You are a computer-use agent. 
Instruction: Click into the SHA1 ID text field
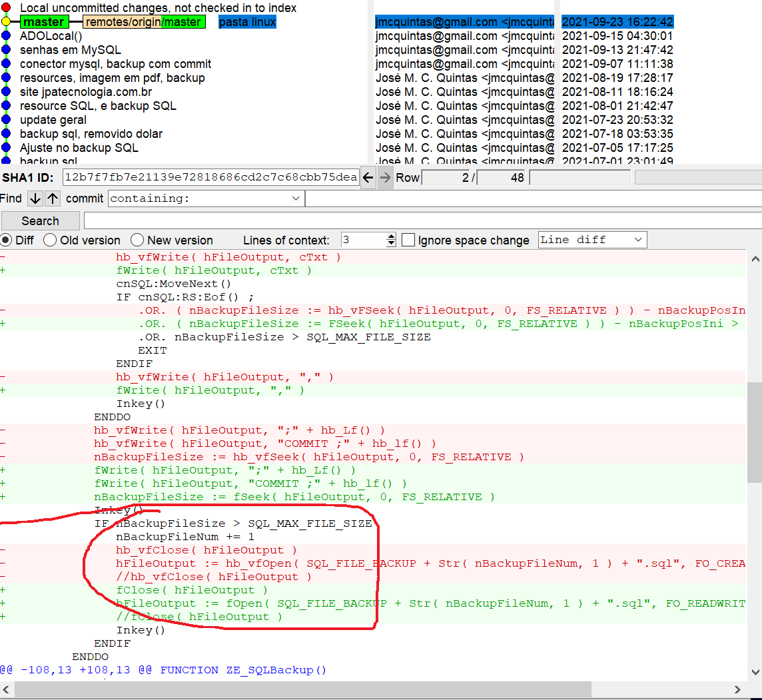(x=210, y=178)
